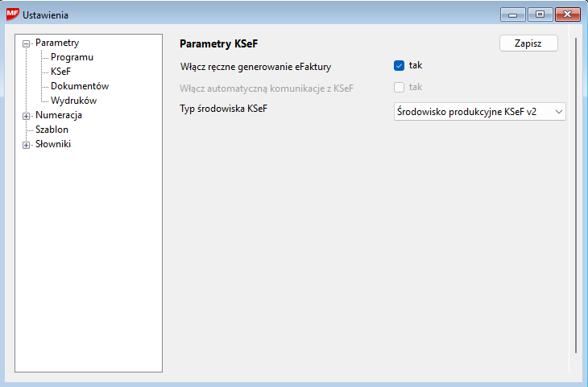The image size is (588, 387).
Task: Toggle automatic KSeF communication checkbox
Action: (x=399, y=87)
